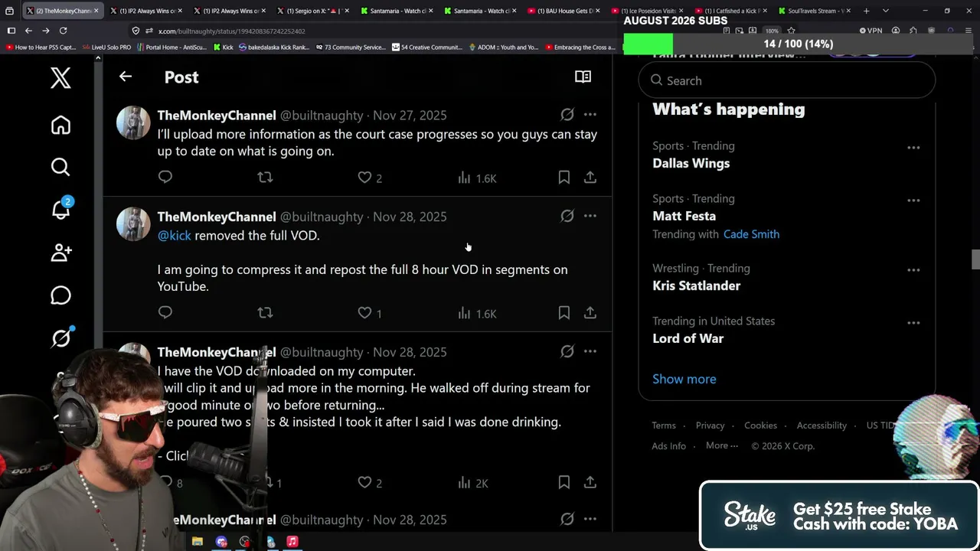Open more options for Dallas Wings trend

click(913, 148)
